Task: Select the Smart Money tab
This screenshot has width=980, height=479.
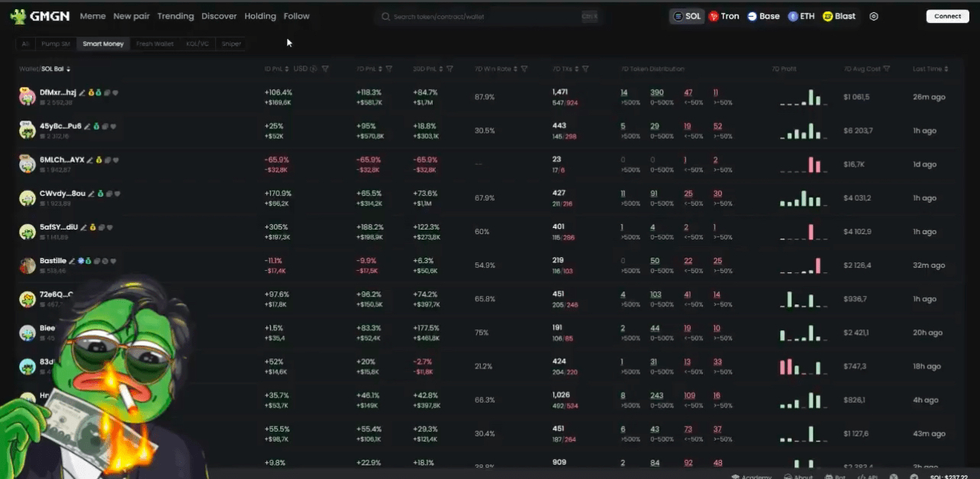Action: point(103,44)
